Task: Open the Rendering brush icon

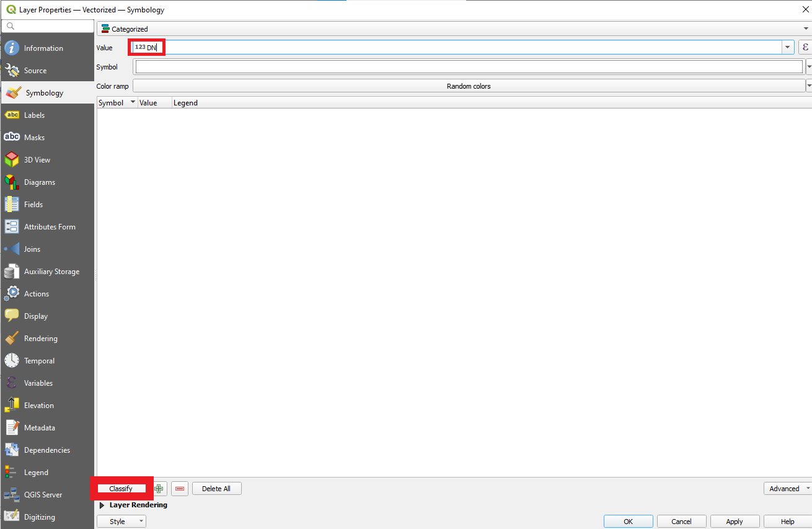Action: tap(12, 338)
